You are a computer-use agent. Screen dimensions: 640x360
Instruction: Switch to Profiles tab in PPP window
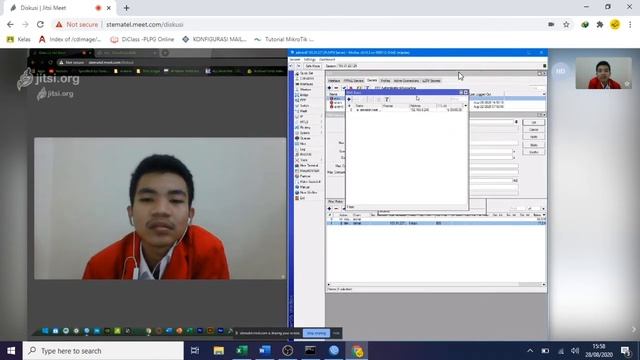tap(385, 80)
